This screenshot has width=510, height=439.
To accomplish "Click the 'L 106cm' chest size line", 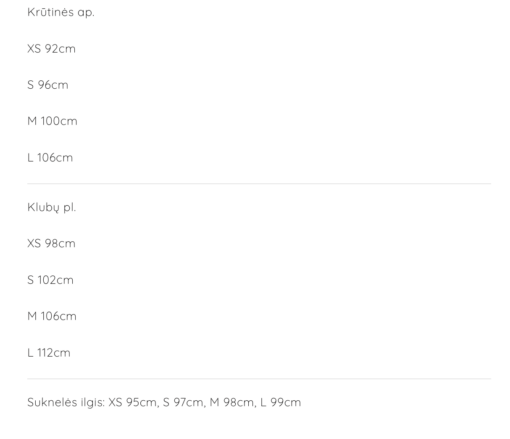I will (x=50, y=157).
